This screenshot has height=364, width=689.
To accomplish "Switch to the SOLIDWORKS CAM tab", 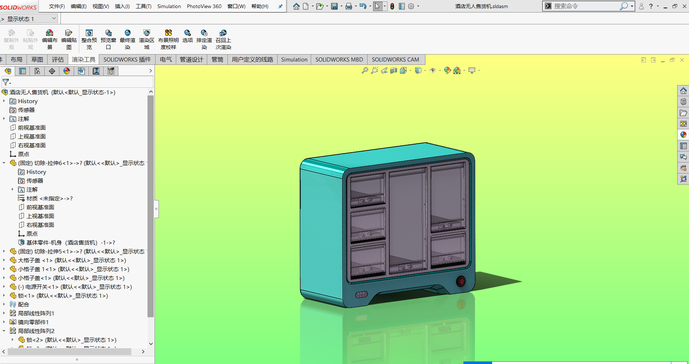I will coord(395,59).
